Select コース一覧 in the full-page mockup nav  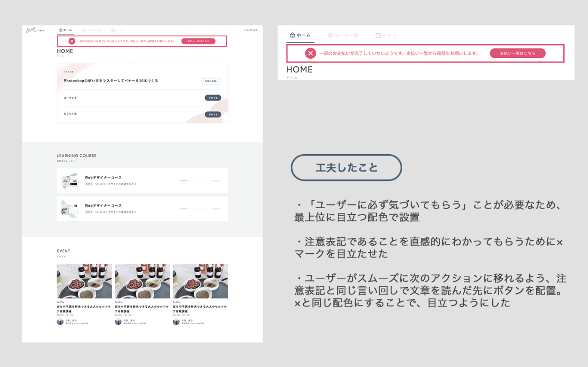coord(92,30)
